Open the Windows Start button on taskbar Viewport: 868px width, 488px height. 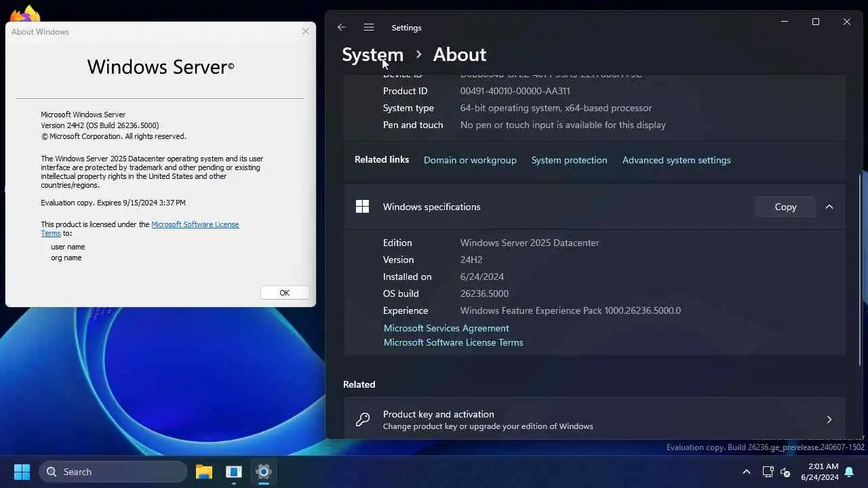coord(22,472)
